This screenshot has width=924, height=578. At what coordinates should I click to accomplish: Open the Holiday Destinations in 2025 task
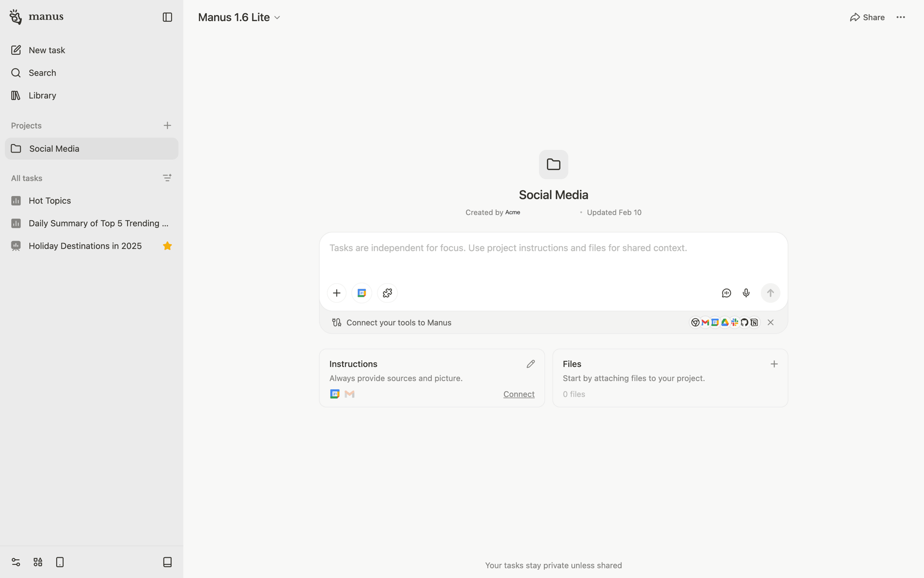tap(91, 246)
